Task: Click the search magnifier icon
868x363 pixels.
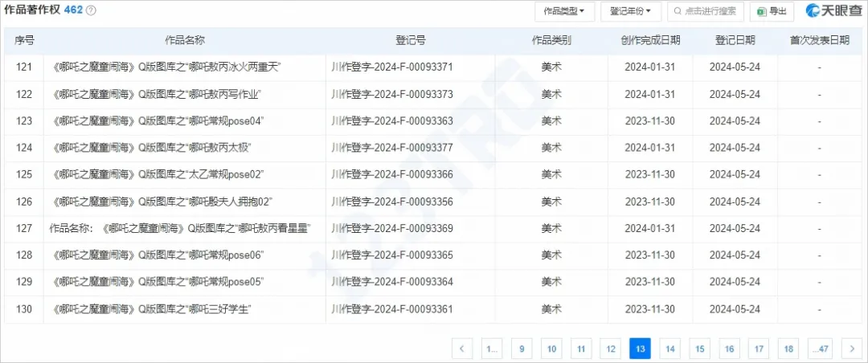Action: pyautogui.click(x=678, y=11)
